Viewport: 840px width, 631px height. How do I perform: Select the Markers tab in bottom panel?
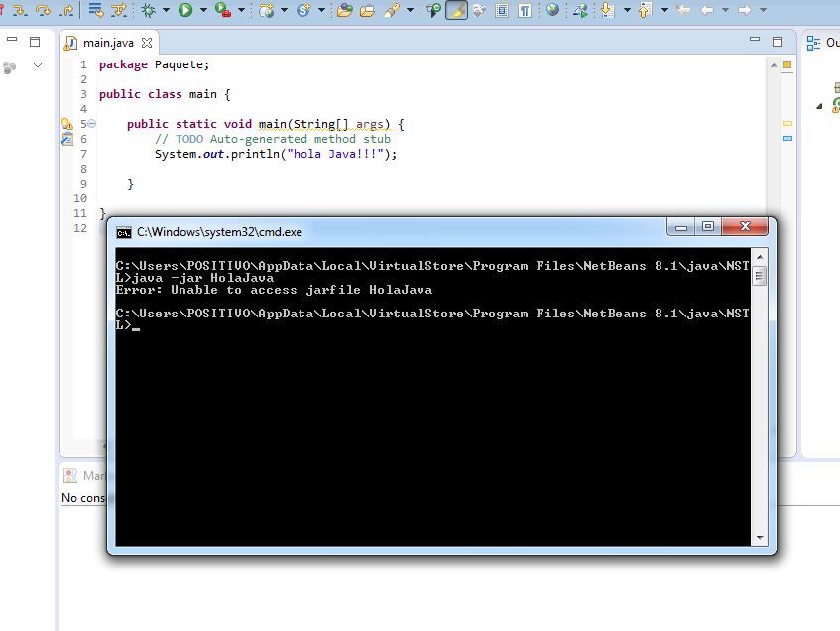(85, 476)
